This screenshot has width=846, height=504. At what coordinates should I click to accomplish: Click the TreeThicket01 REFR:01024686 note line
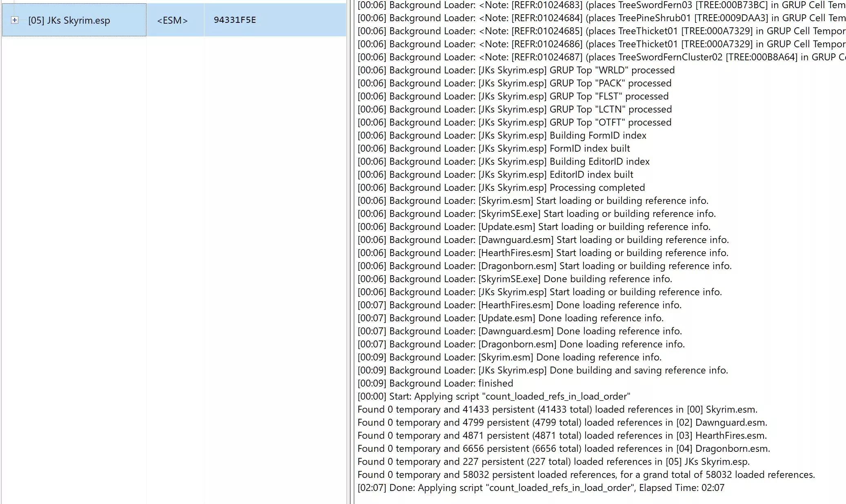602,44
